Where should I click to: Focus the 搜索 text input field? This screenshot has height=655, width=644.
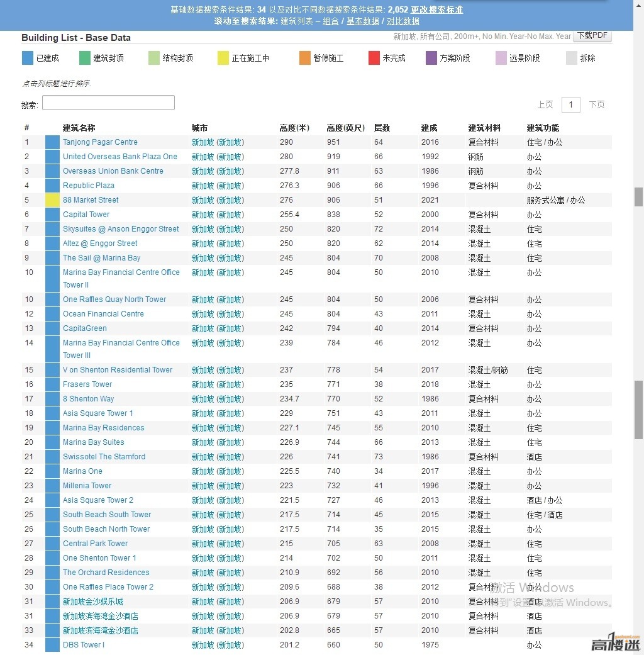click(108, 103)
